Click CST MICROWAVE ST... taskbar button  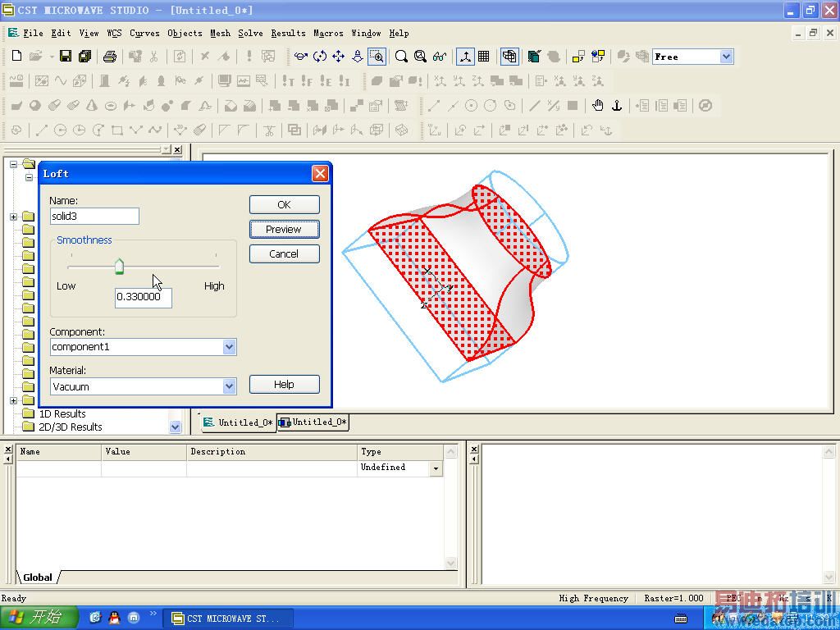(228, 619)
